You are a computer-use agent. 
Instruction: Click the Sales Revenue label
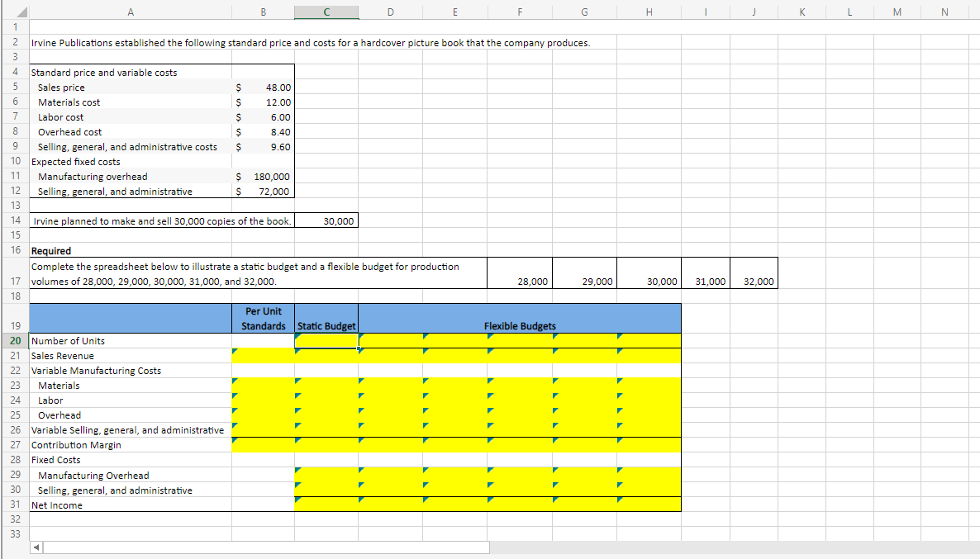pyautogui.click(x=63, y=356)
